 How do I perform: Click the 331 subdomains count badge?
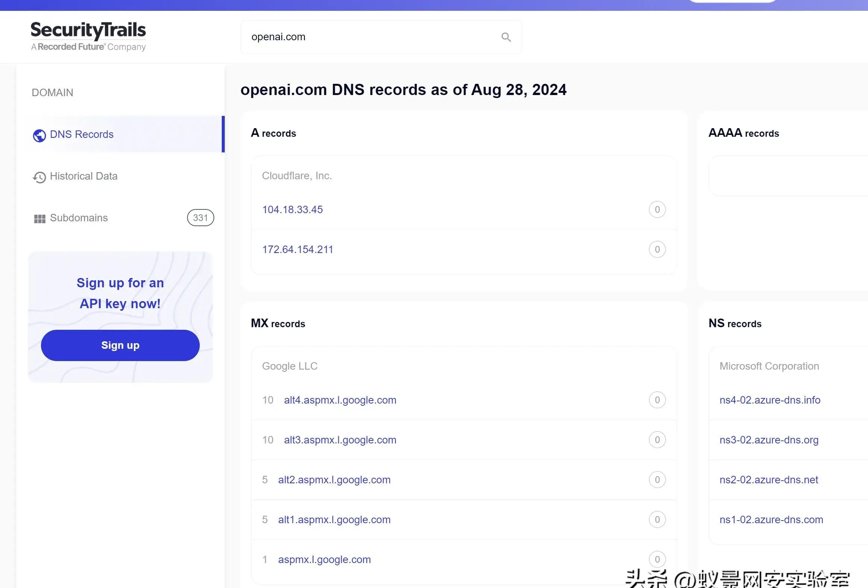(x=201, y=218)
